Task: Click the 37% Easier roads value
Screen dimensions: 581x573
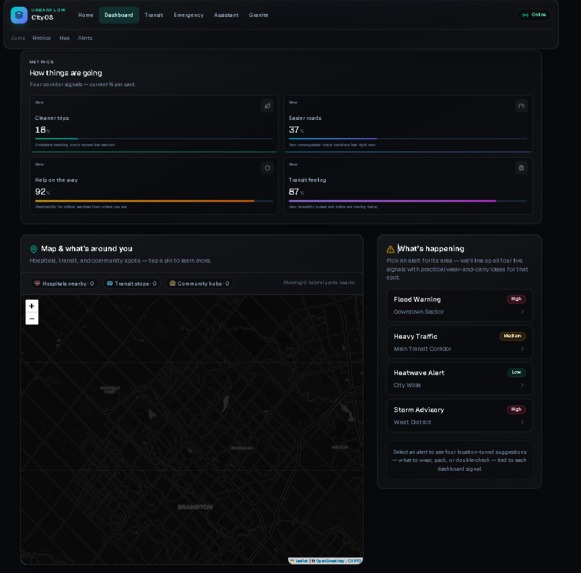Action: [x=296, y=130]
